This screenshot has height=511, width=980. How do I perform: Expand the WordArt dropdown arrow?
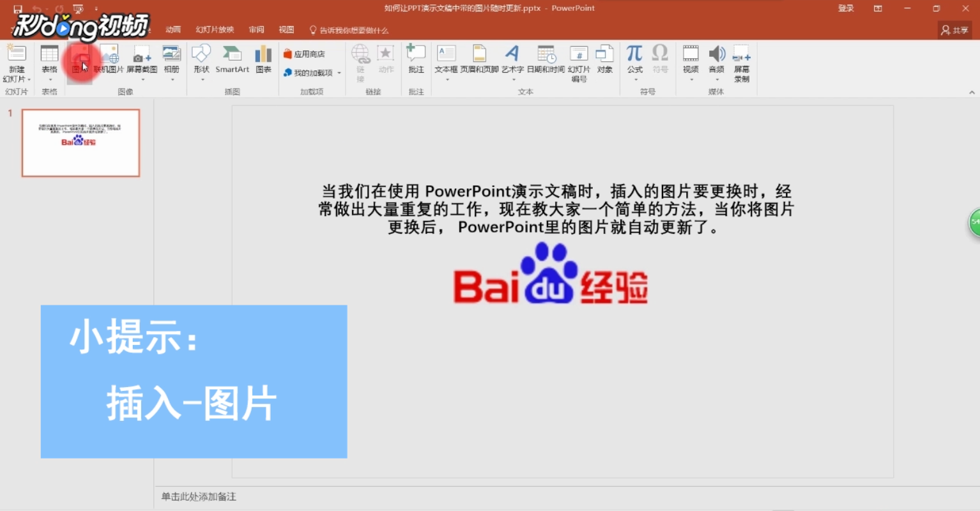pos(512,79)
